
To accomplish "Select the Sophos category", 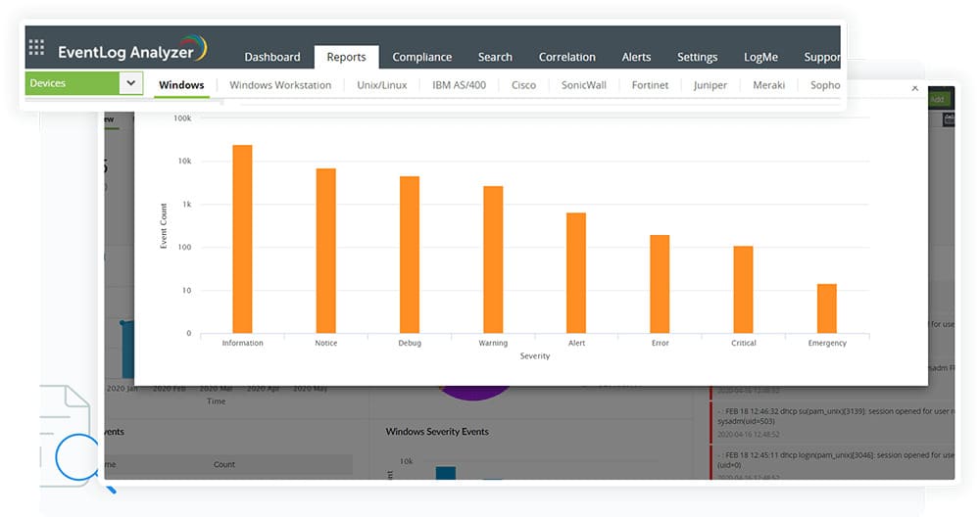I will click(x=825, y=85).
